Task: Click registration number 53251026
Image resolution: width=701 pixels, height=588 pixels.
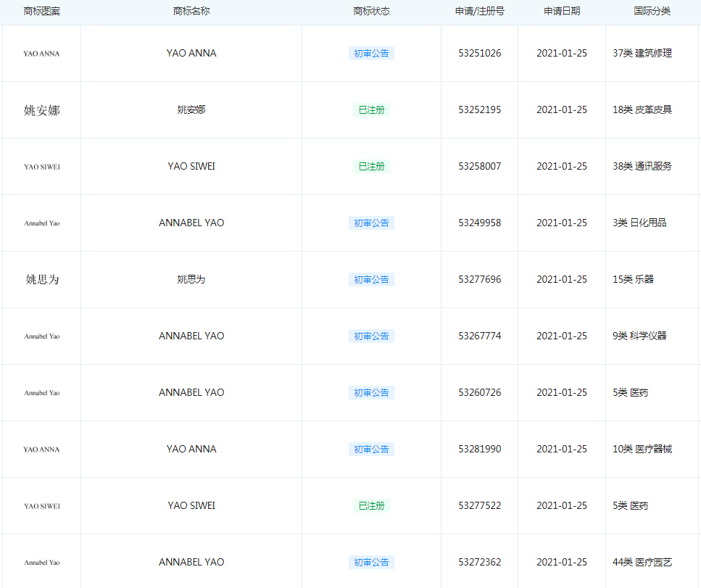Action: (480, 53)
